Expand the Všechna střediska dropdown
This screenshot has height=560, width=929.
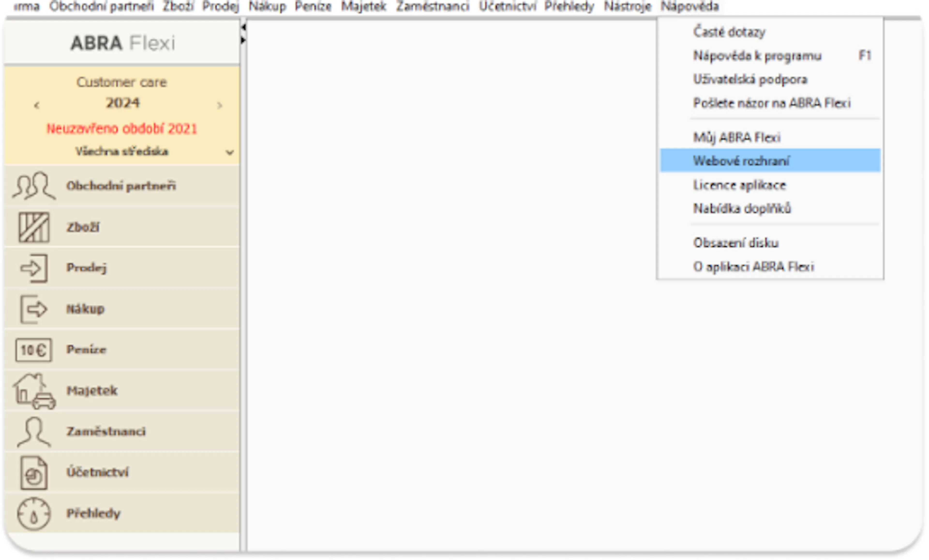point(230,152)
